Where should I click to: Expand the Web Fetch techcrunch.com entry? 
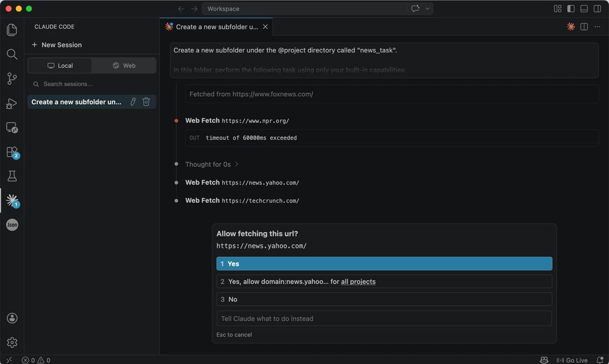(242, 200)
